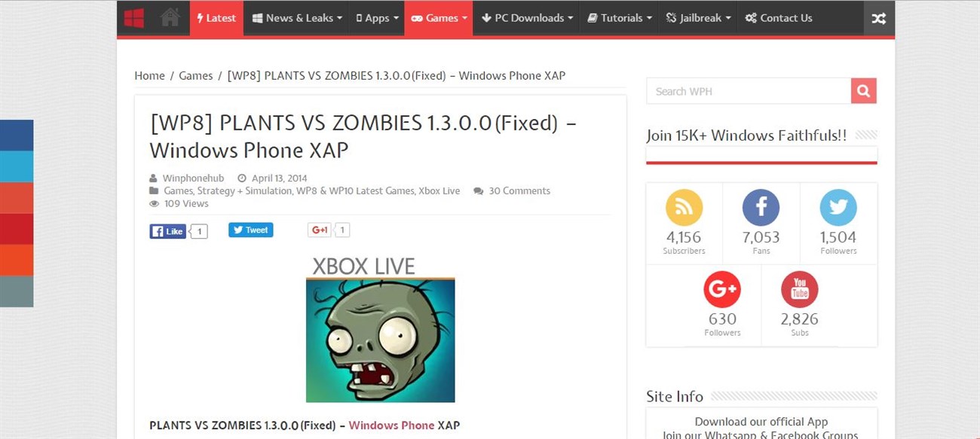Share via dark blue Facebook side bar

17,136
